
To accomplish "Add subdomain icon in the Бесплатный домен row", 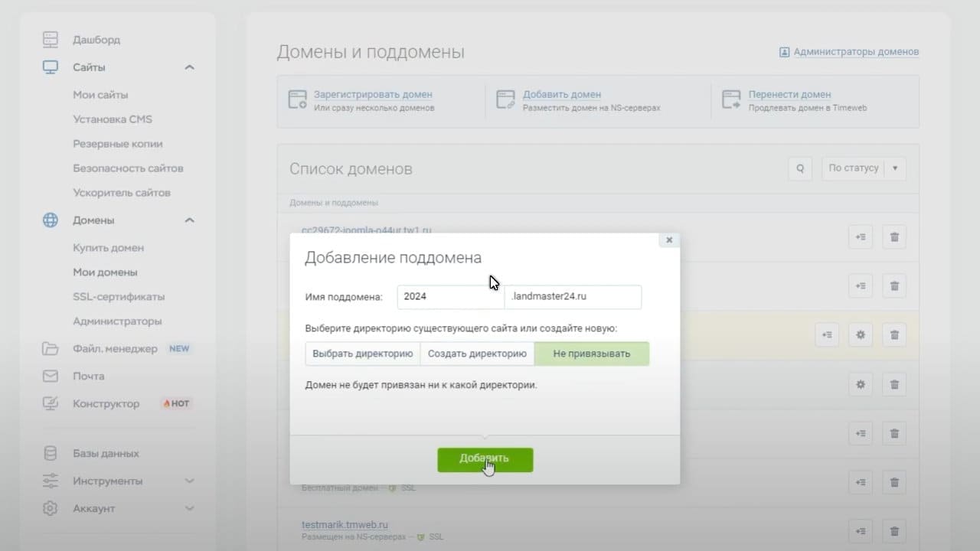I will tap(861, 482).
